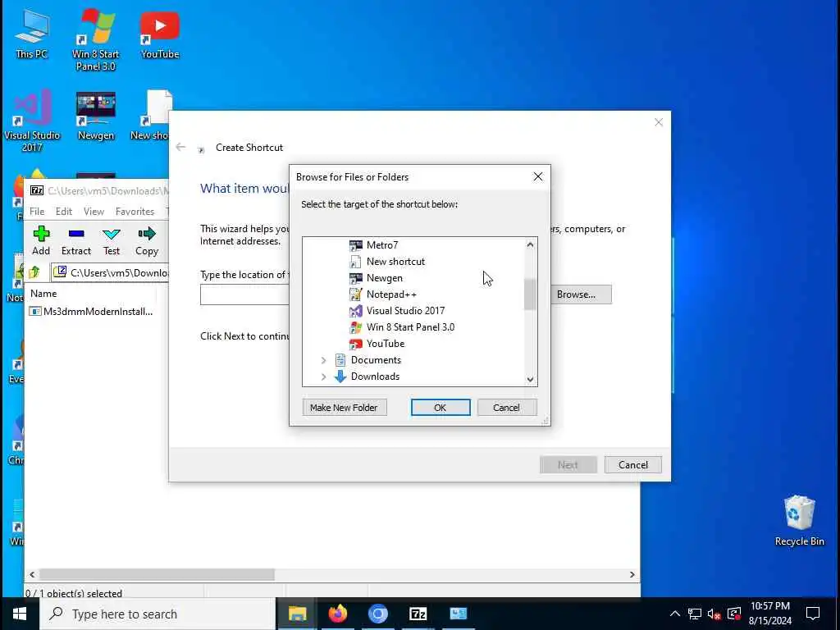Switch to 7-Zip in the taskbar
The image size is (840, 630).
[418, 614]
